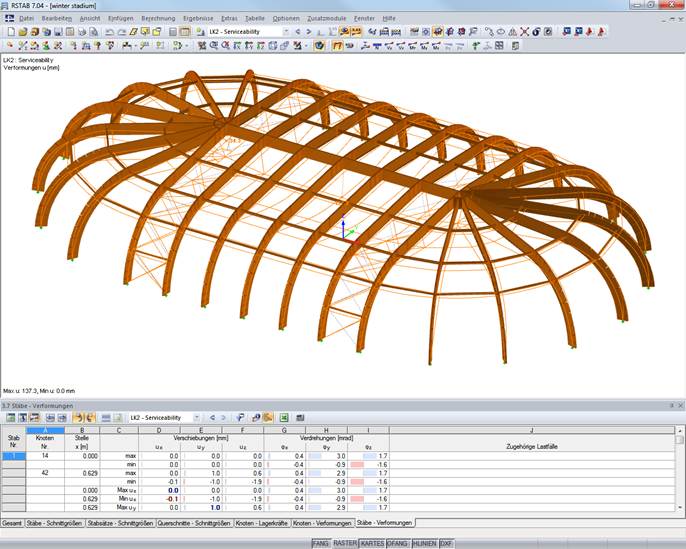Viewport: 686px width, 549px height.
Task: Toggle FANG snap in status bar
Action: pyautogui.click(x=320, y=543)
